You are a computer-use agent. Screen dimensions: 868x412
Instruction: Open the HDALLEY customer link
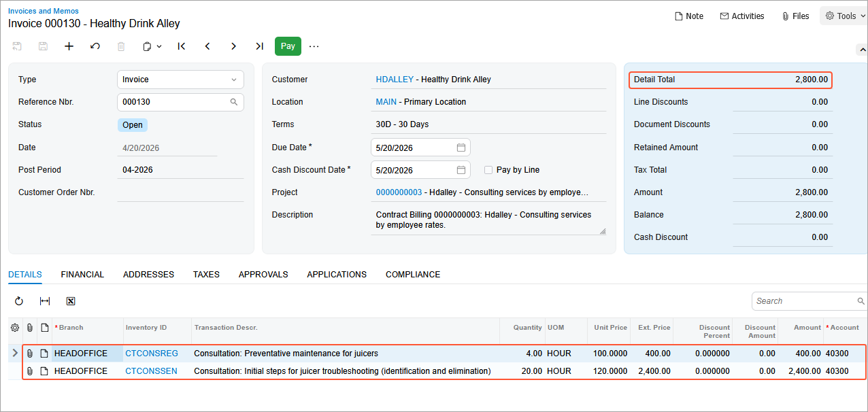tap(395, 79)
